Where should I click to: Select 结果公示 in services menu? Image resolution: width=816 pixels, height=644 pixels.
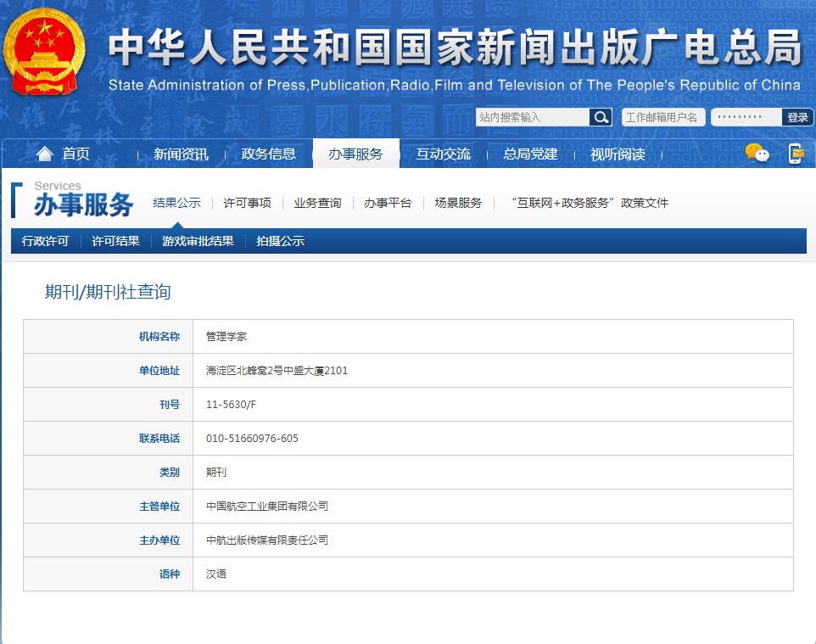pyautogui.click(x=177, y=203)
